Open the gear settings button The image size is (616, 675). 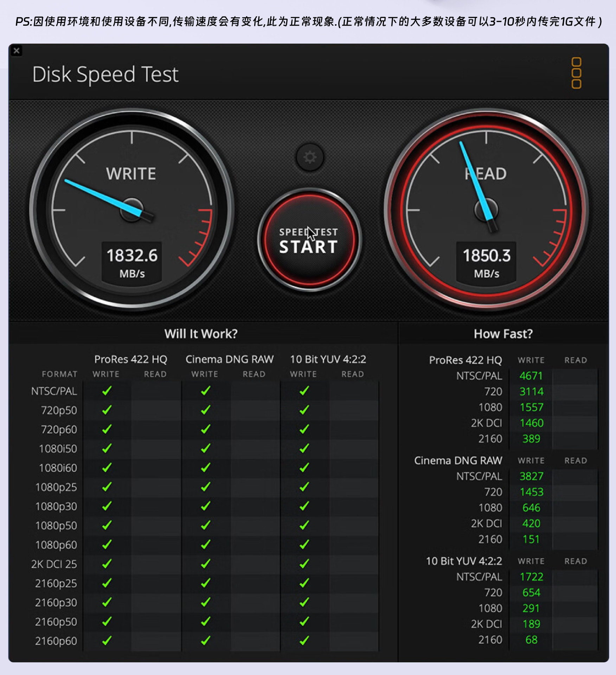(309, 157)
